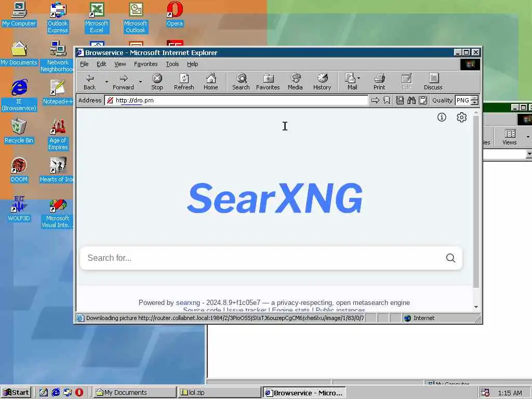
Task: Select the Age of Empires desktop icon
Action: [58, 135]
